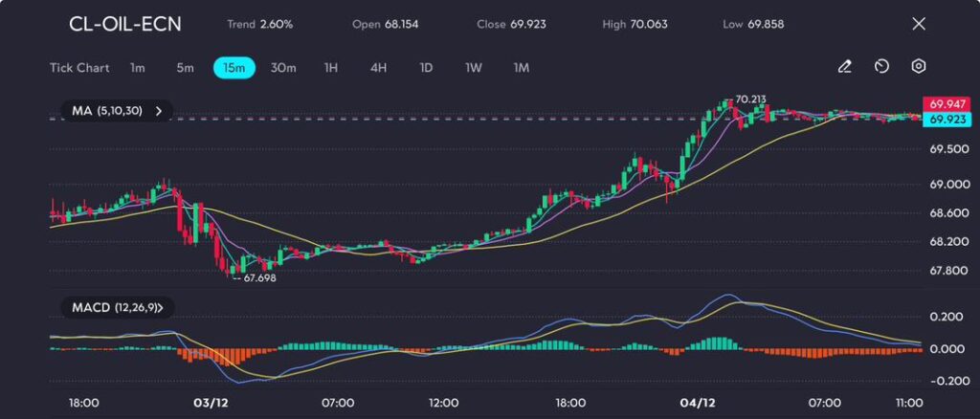
Task: Open chart settings hexagon icon
Action: pos(919,67)
